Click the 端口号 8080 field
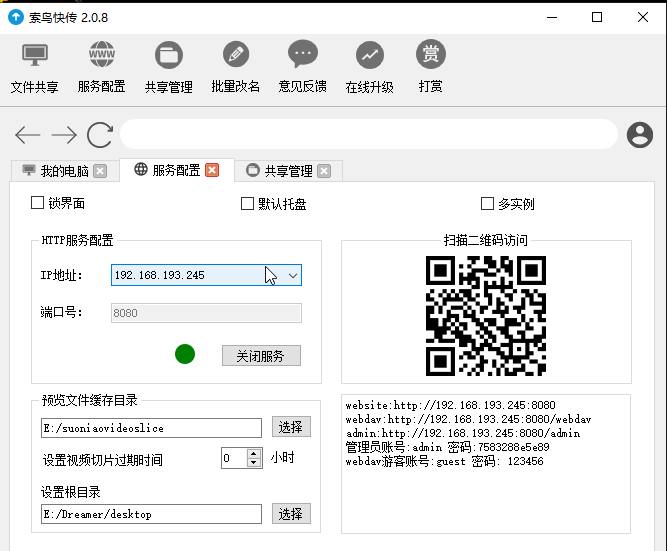 point(206,313)
